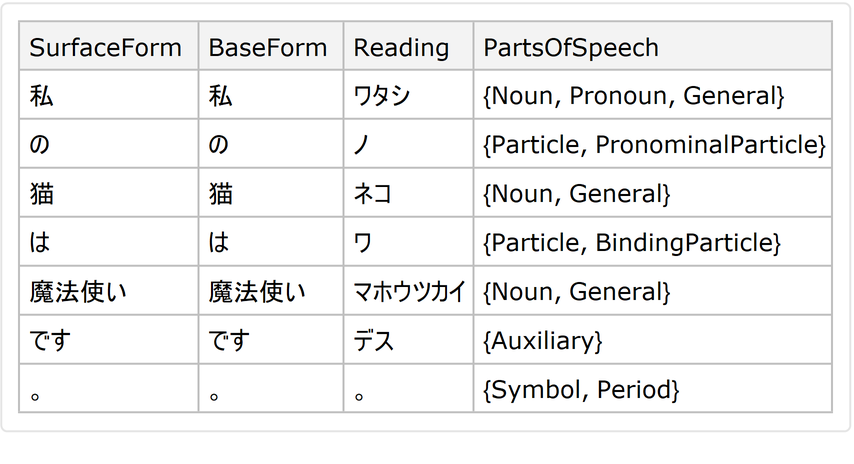Click the ネコ reading cell

pos(375,194)
